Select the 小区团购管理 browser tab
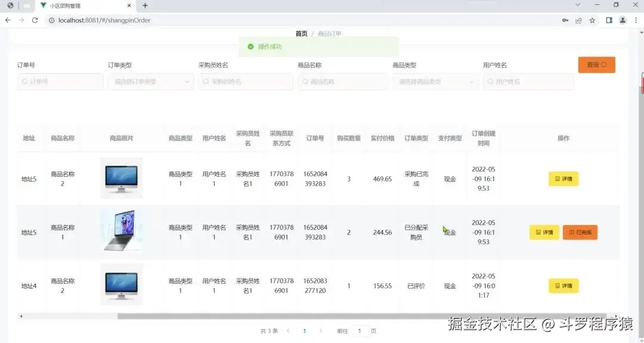The height and width of the screenshot is (343, 644). coord(86,6)
